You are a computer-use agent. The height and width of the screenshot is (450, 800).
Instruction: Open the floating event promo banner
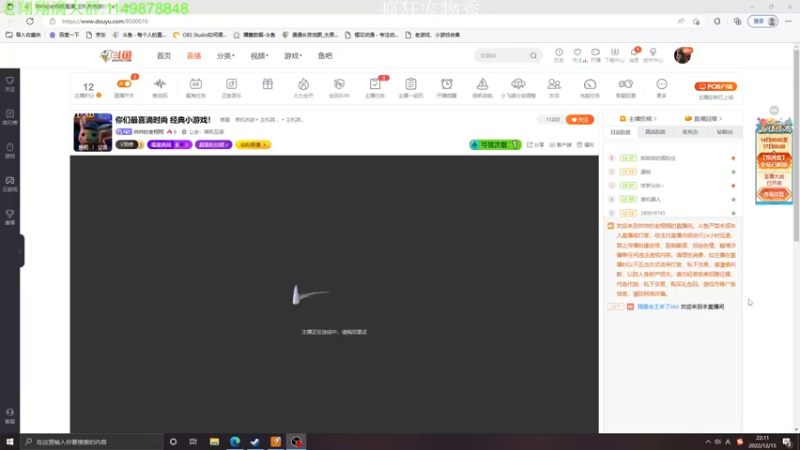774,161
